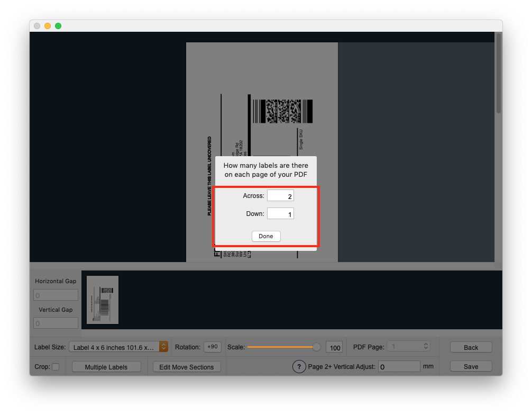The width and height of the screenshot is (532, 415).
Task: Maximize the window with green button
Action: [58, 26]
